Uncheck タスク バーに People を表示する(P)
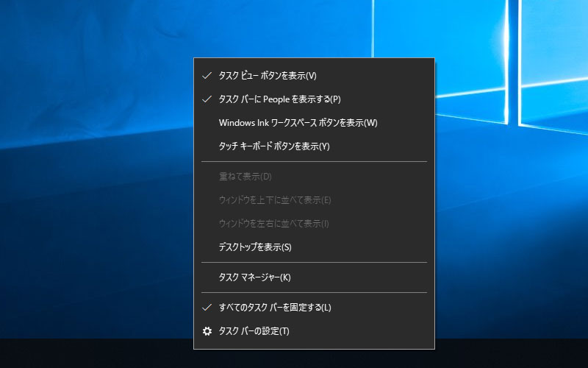 point(314,99)
